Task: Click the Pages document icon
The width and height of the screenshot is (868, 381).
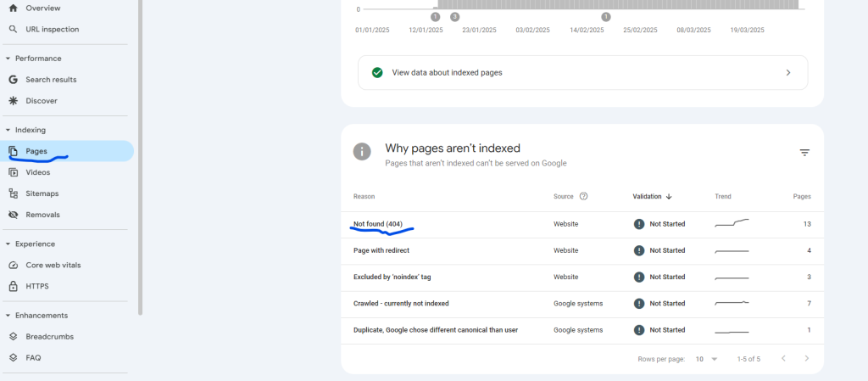Action: pos(14,151)
